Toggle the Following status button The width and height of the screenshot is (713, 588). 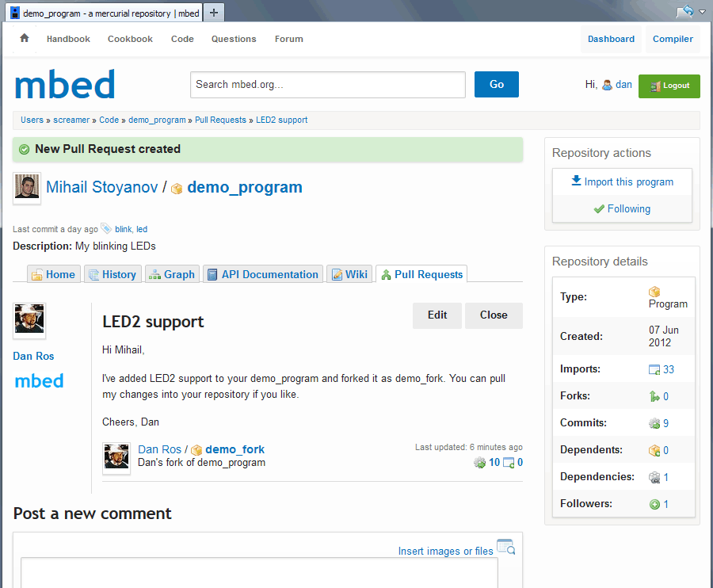[x=622, y=209]
